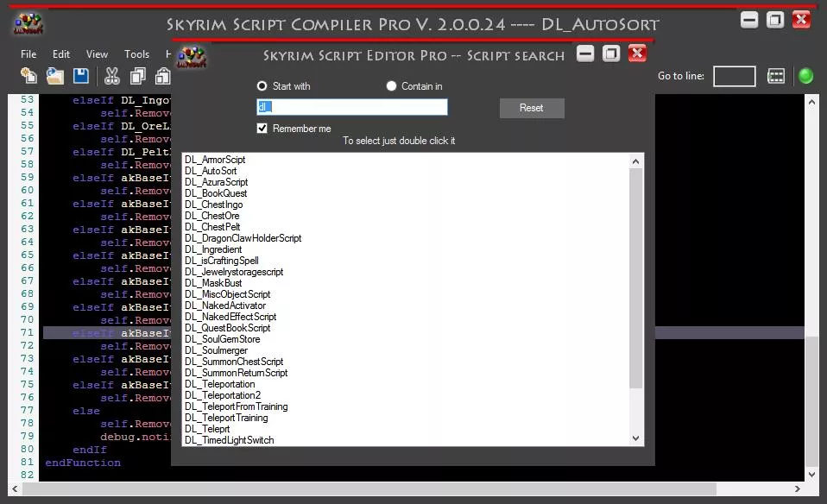827x504 pixels.
Task: Close the main Compiler Pro window
Action: click(801, 20)
